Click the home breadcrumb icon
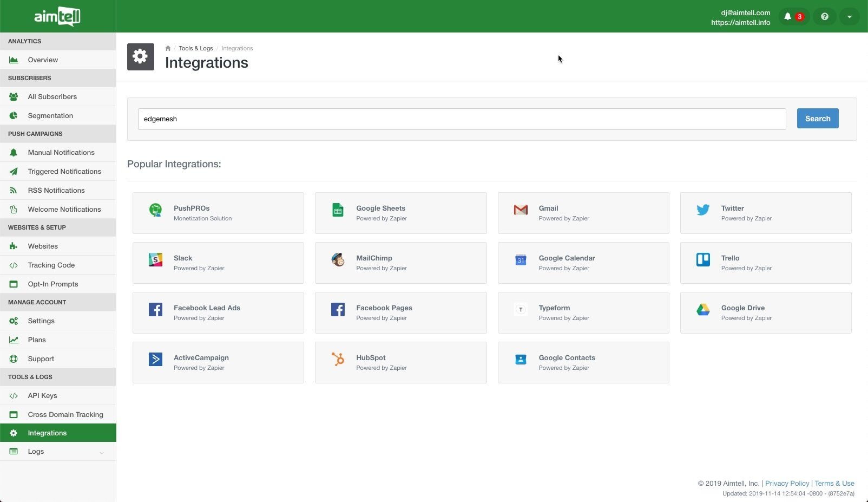Viewport: 868px width, 502px height. tap(168, 48)
